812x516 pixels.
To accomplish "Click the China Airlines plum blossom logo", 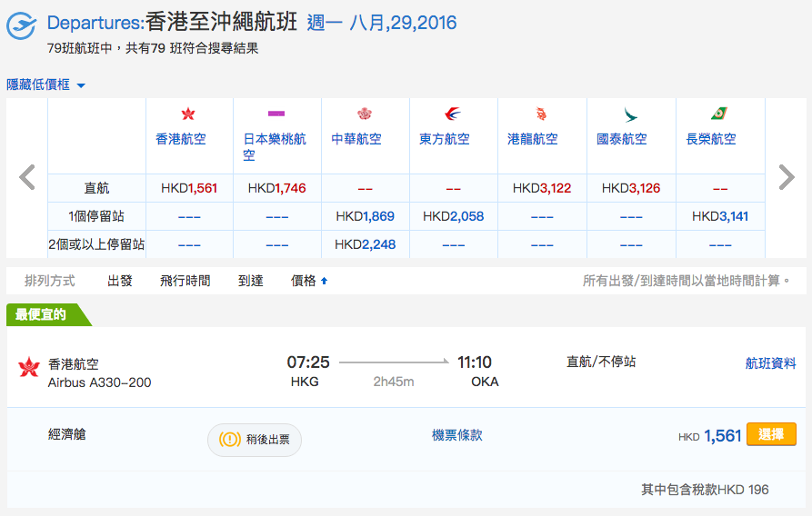I will pos(365,114).
